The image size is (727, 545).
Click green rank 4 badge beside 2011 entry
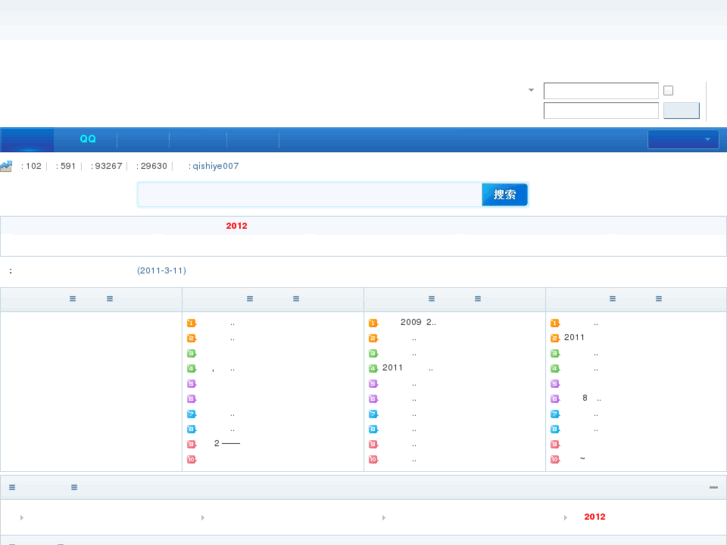tap(373, 368)
